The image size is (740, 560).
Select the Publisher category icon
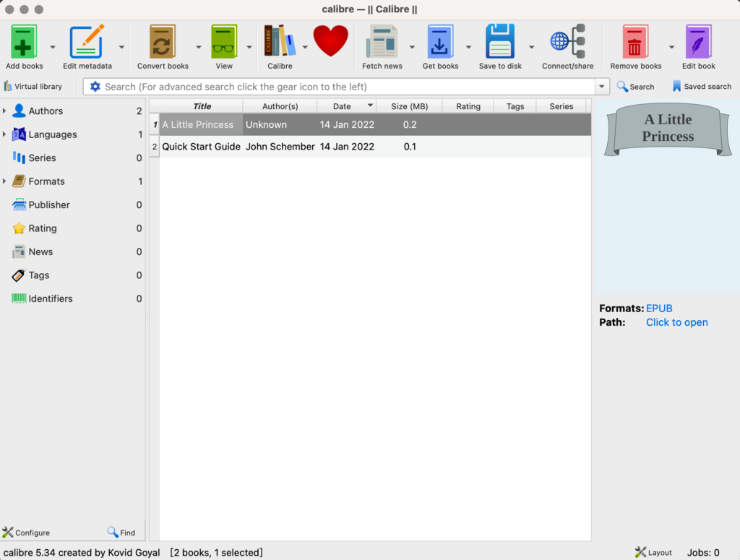click(x=19, y=204)
